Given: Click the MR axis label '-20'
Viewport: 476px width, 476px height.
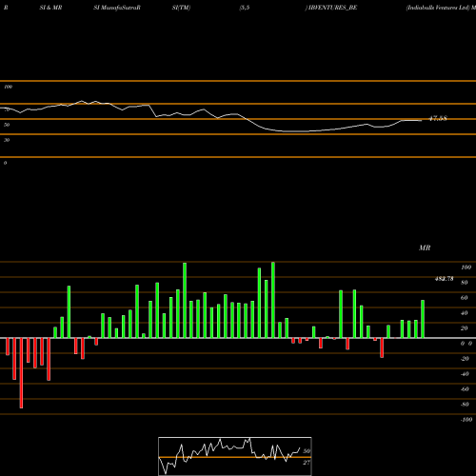Looking at the screenshot, I should (465, 359).
